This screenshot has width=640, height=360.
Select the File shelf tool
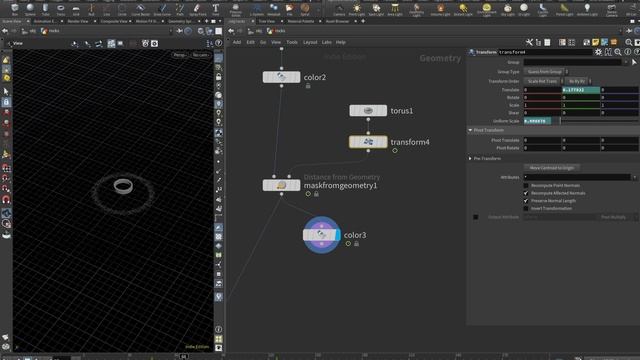(x=289, y=9)
